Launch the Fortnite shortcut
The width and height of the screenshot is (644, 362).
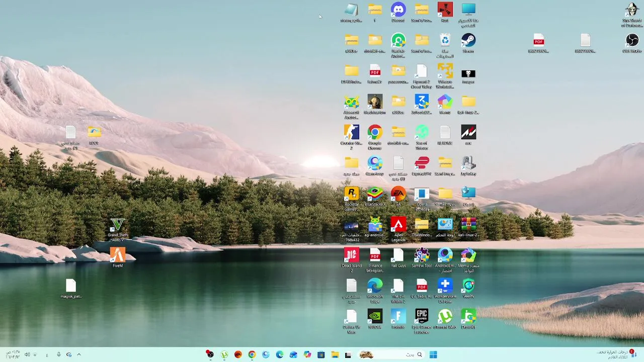[398, 319]
